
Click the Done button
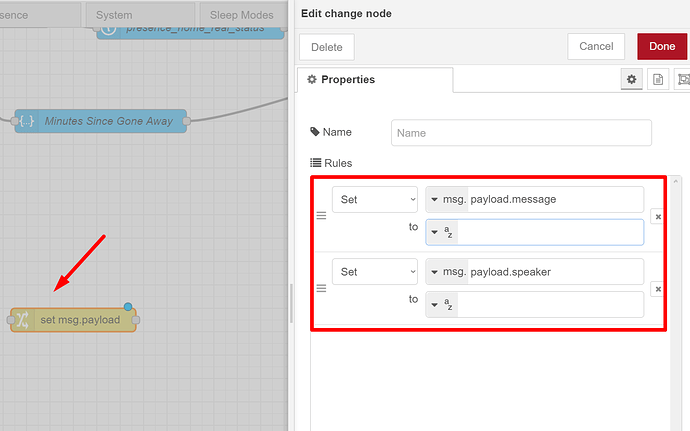click(x=661, y=47)
